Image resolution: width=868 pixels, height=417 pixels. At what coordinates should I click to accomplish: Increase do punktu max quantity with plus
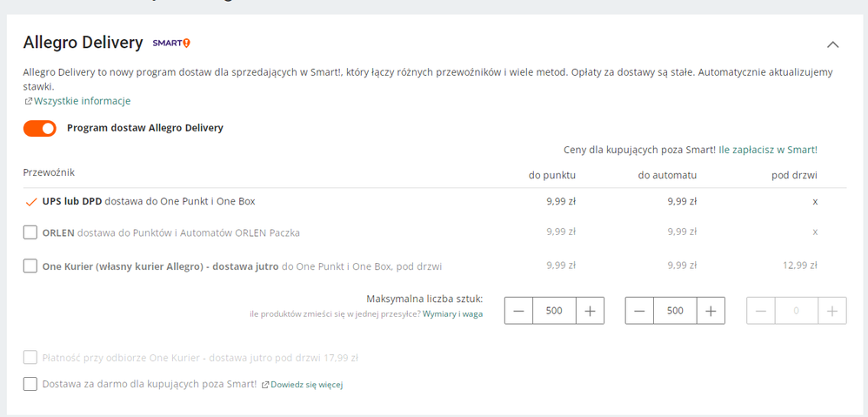[x=590, y=311]
